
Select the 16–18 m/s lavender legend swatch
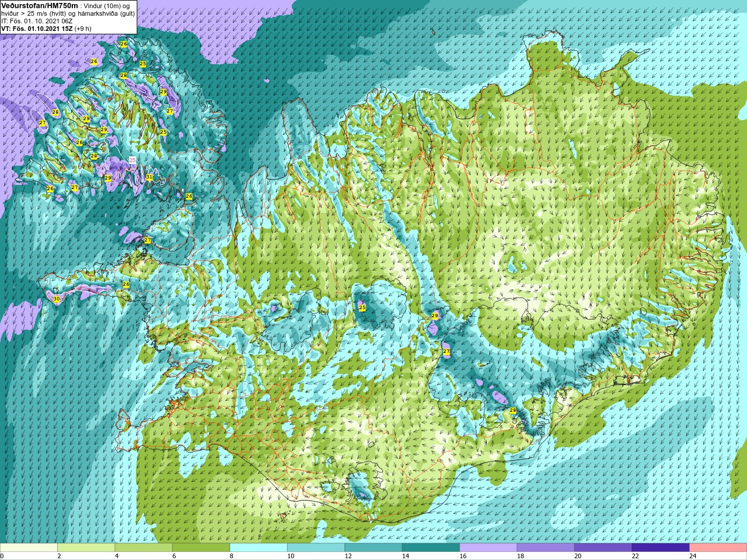coord(488,548)
